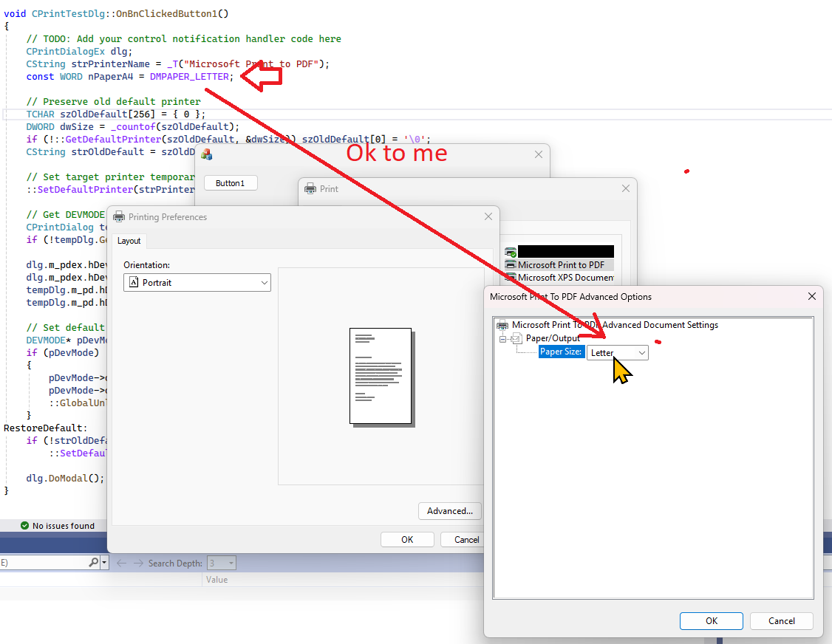Open the Paper Size dropdown showing Letter
The width and height of the screenshot is (832, 644).
point(617,353)
